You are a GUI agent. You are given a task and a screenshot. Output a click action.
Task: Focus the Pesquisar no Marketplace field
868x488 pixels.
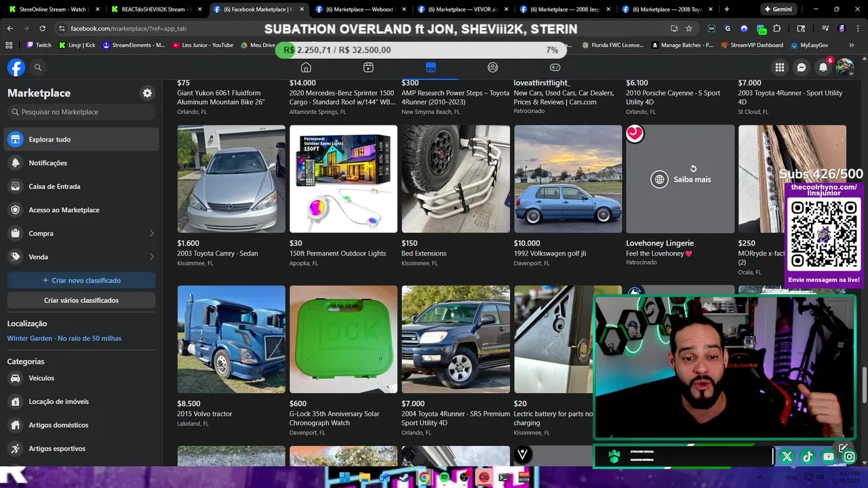pos(81,112)
